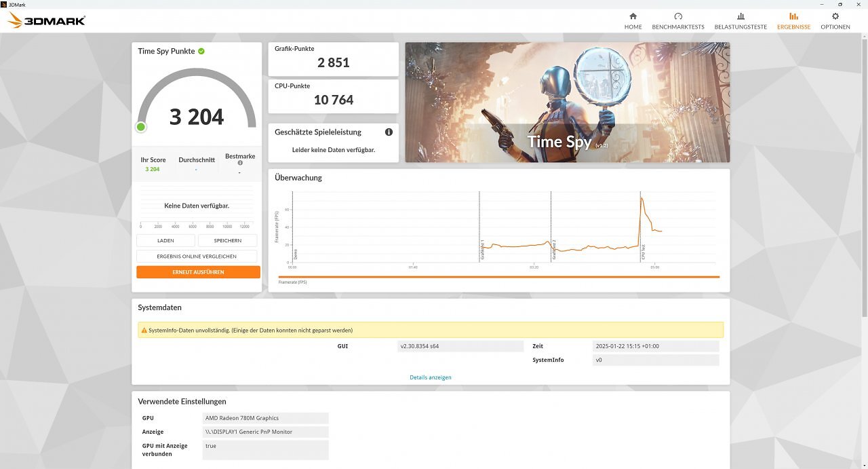868x469 pixels.
Task: Click the Grafik-Punkte score 2 851
Action: click(x=334, y=62)
